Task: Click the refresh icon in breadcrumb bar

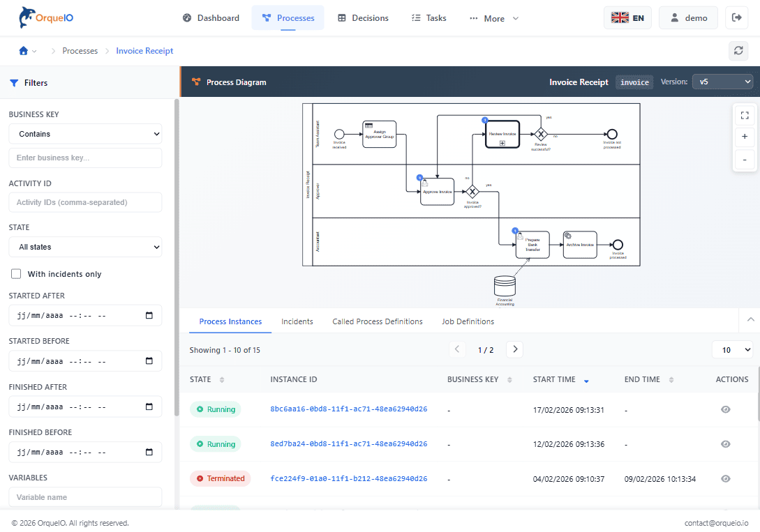Action: (x=738, y=51)
